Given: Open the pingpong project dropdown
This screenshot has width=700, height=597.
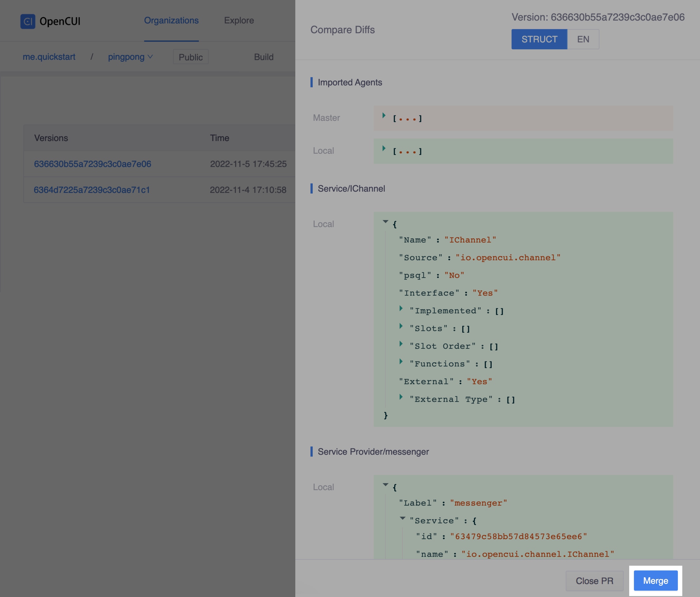Looking at the screenshot, I should pos(130,57).
